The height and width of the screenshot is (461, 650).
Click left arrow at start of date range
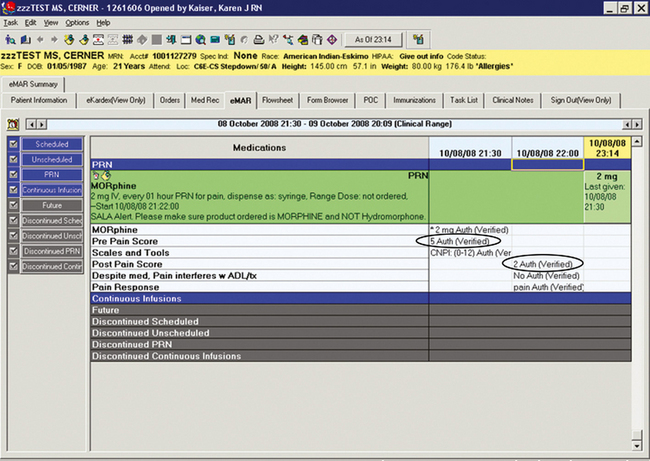(32, 124)
